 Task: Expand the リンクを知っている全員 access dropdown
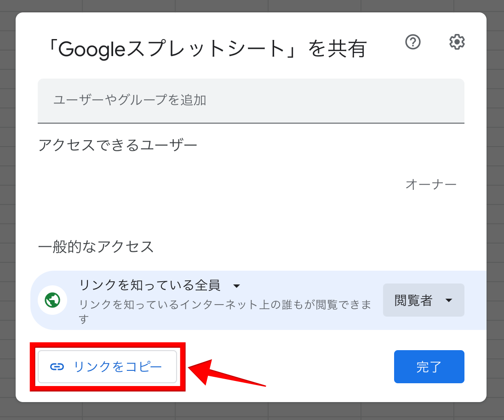pos(160,285)
